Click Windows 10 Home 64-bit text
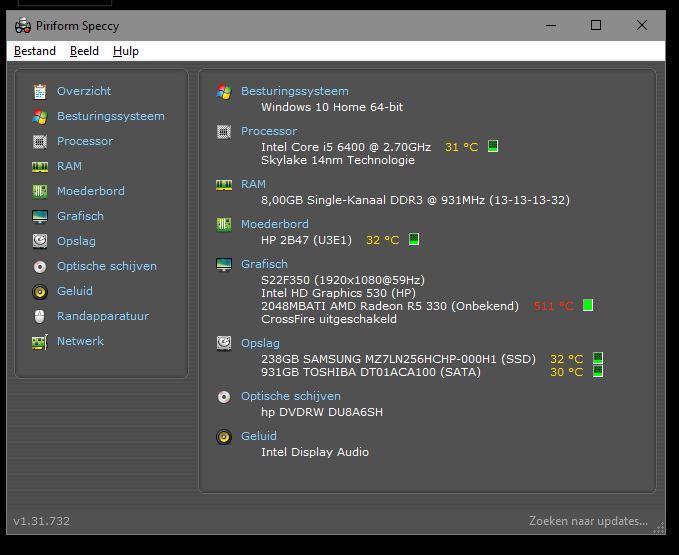 point(332,107)
